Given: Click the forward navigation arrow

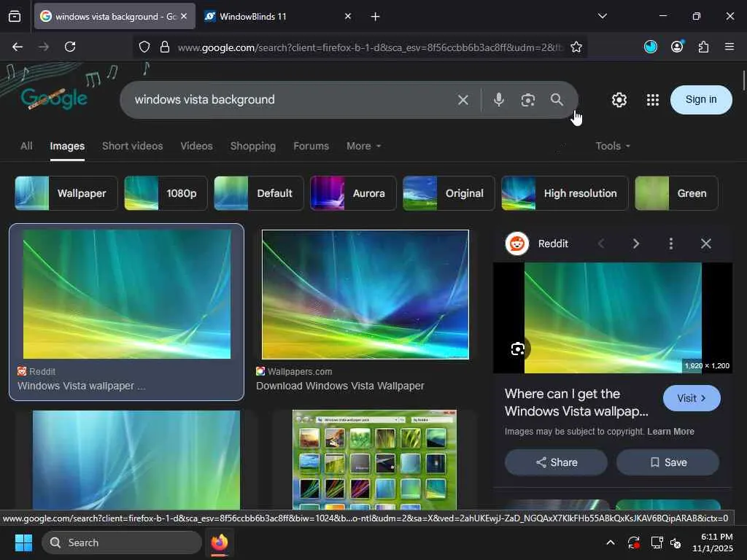Looking at the screenshot, I should (44, 47).
